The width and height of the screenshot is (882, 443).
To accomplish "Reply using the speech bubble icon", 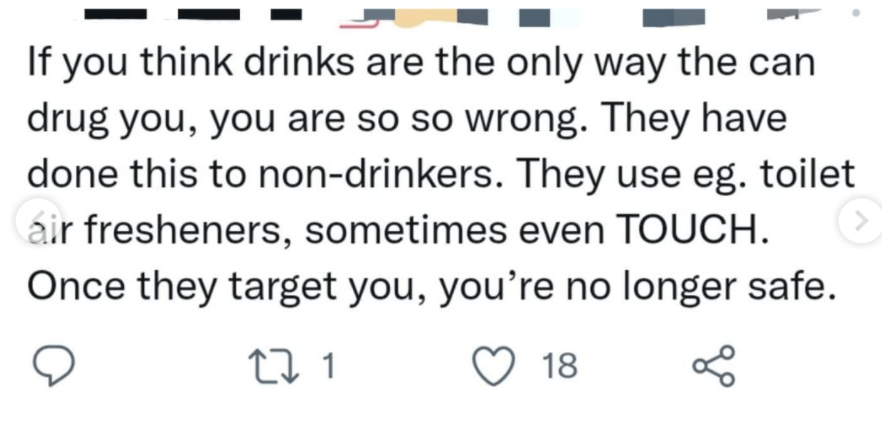I will point(54,365).
